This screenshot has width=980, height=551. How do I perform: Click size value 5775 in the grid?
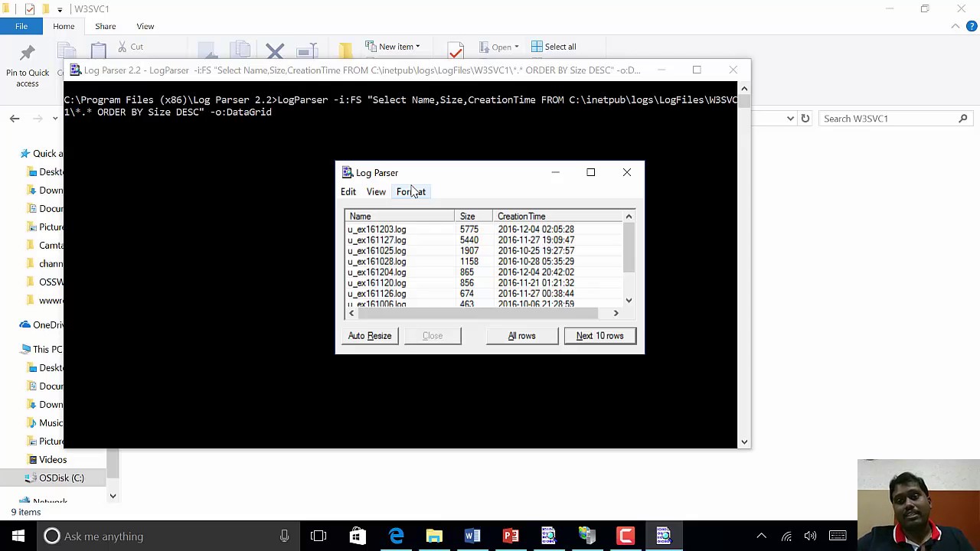[x=469, y=230]
